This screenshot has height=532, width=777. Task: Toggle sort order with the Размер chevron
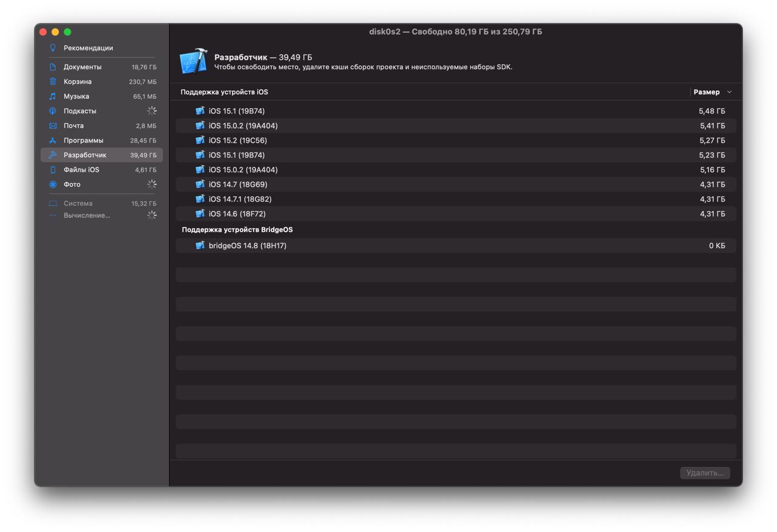[x=729, y=92]
